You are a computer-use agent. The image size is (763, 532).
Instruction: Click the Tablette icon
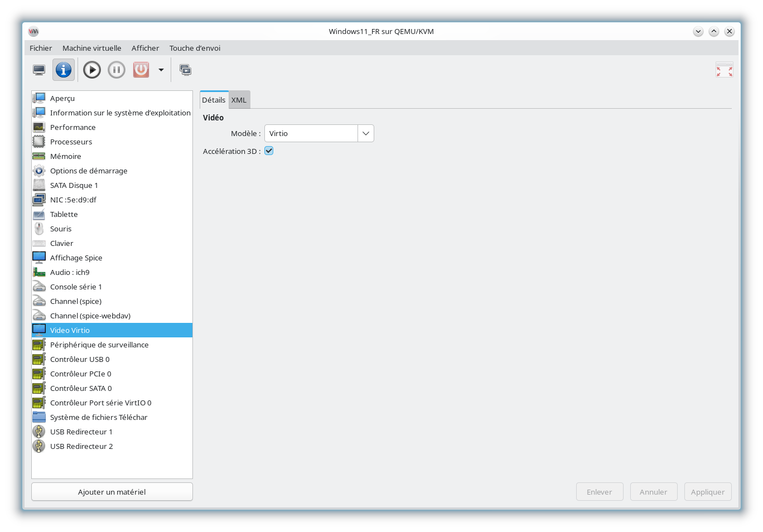39,214
